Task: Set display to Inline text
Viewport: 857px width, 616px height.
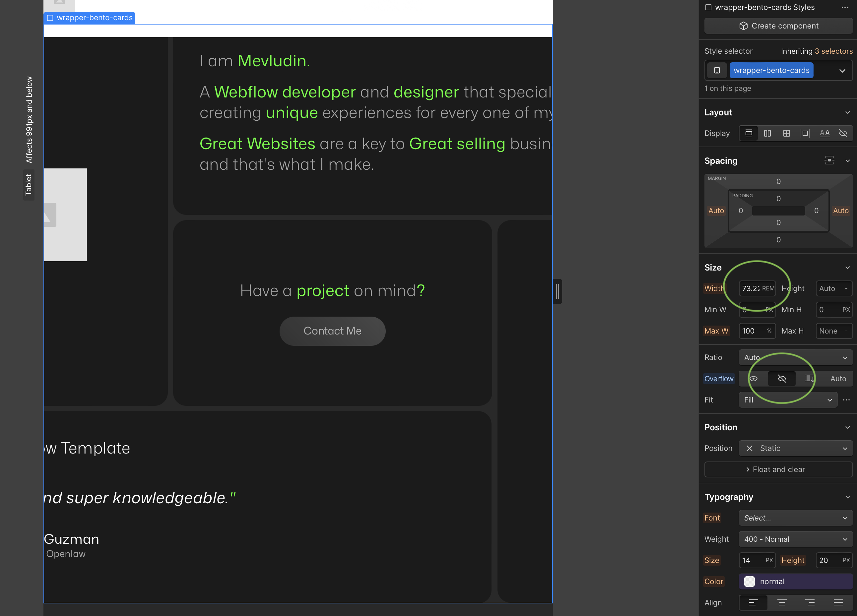Action: coord(824,133)
